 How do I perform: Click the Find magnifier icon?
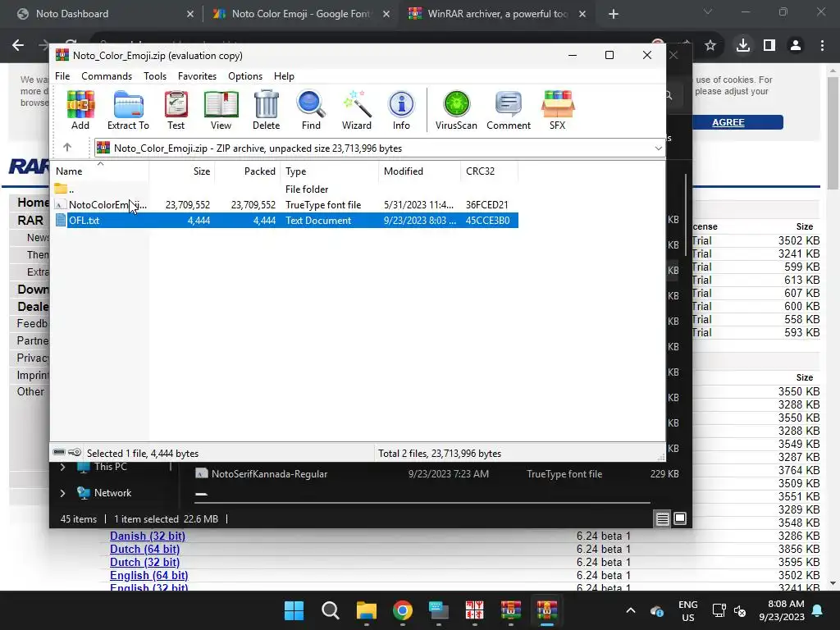point(311,110)
